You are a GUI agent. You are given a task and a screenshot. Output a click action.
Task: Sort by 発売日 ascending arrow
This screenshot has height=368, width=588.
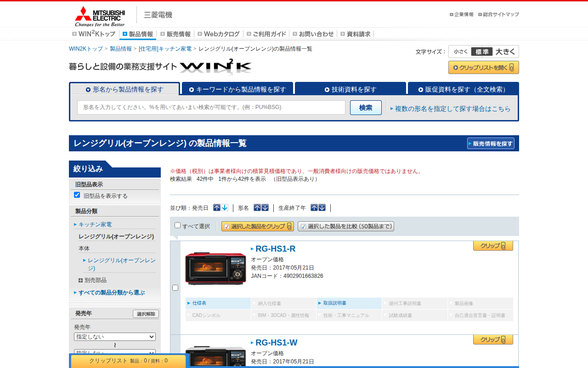[217, 208]
